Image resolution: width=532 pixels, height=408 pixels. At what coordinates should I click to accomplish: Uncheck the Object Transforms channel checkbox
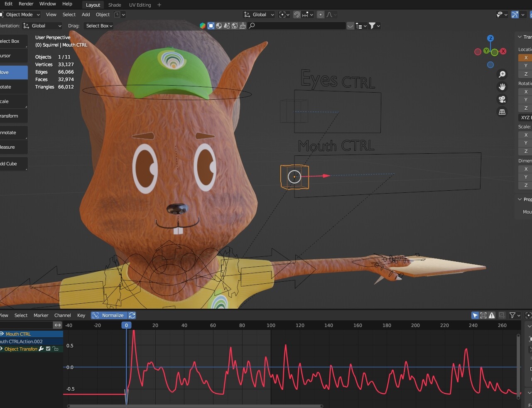click(48, 349)
